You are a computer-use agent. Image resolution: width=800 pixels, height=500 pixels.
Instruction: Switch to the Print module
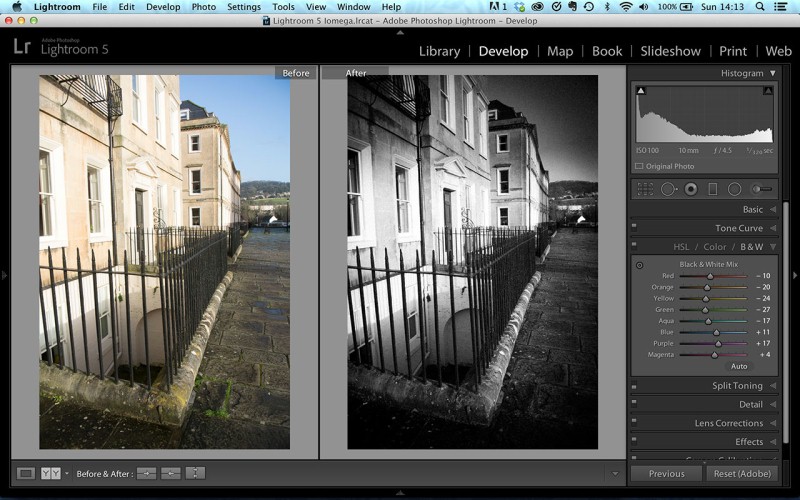click(733, 52)
